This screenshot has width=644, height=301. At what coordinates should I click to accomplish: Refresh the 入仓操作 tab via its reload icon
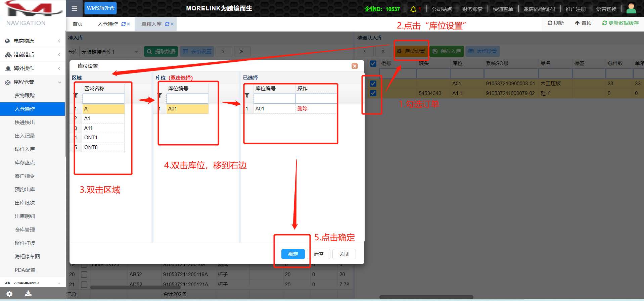coord(124,24)
